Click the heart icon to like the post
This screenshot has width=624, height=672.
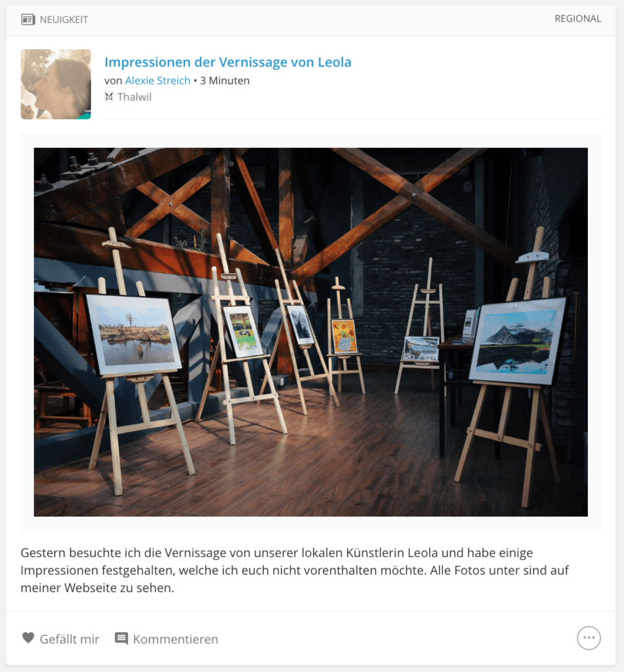point(28,638)
